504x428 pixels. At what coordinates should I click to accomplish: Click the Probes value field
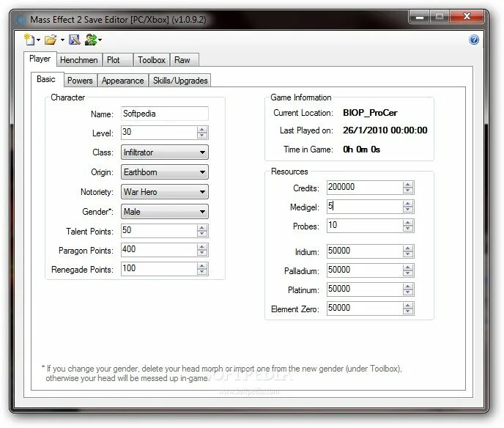(365, 226)
